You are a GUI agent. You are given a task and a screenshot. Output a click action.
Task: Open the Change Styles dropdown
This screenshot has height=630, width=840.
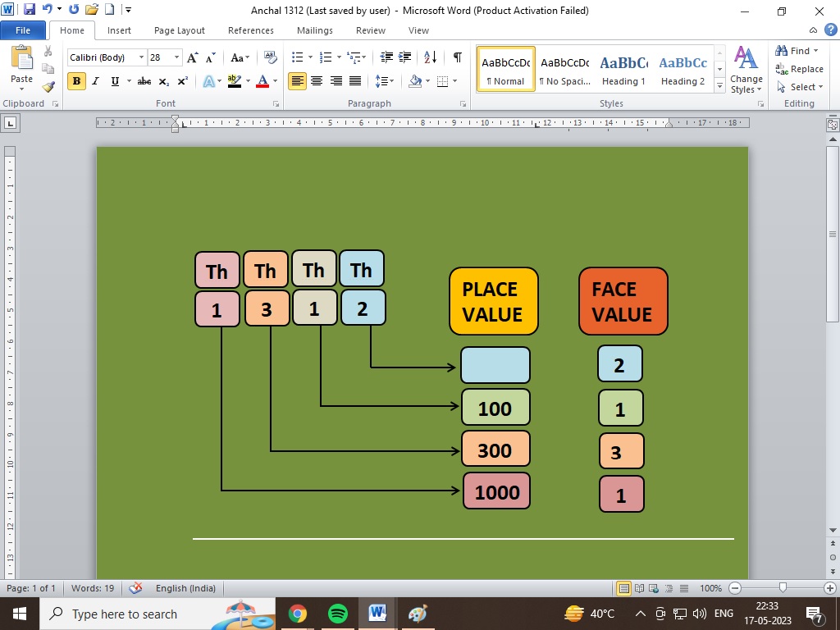point(746,71)
